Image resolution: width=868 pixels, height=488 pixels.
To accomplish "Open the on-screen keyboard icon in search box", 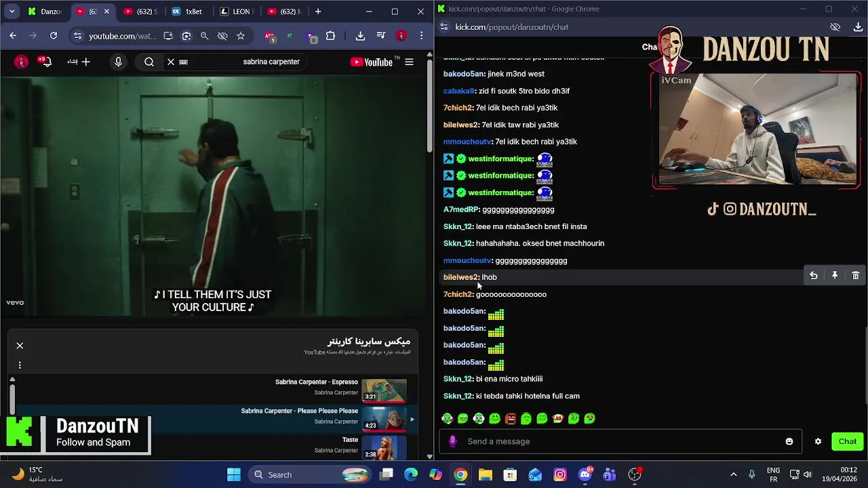I will tap(183, 62).
